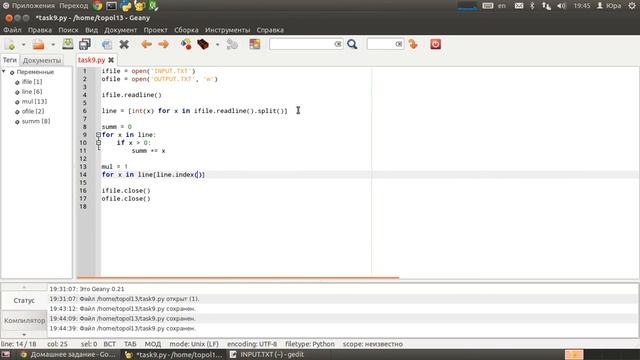Compile the current file with the toolbar icon
The width and height of the screenshot is (640, 360).
point(186,44)
